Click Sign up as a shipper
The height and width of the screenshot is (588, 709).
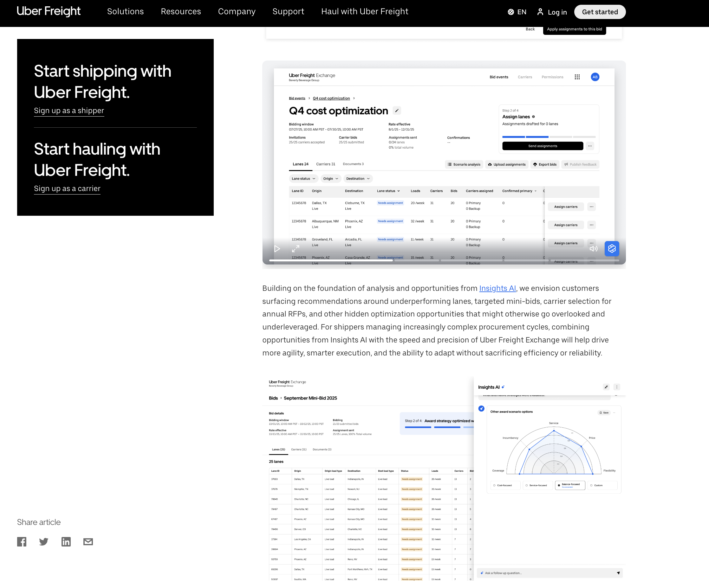(69, 111)
